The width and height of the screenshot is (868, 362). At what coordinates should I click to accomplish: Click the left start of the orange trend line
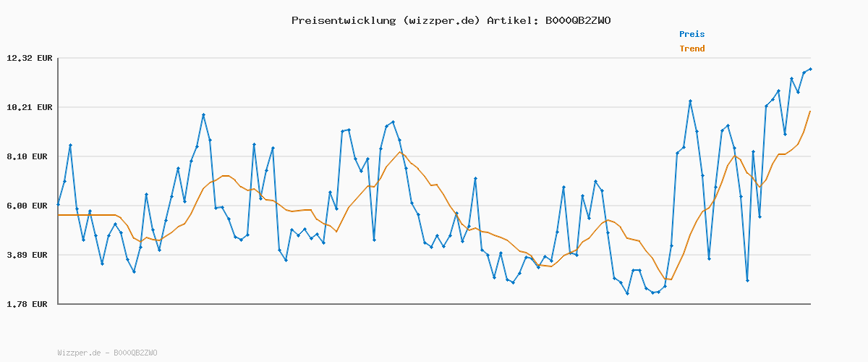tap(59, 215)
